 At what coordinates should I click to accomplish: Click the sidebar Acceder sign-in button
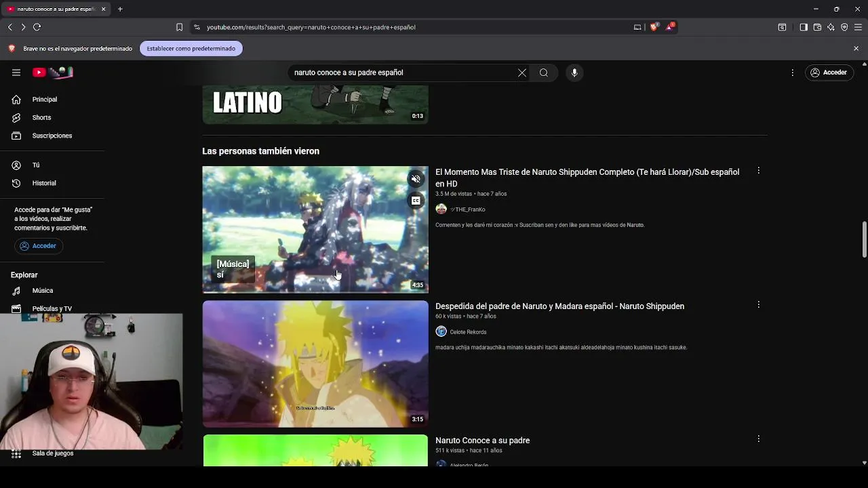(39, 246)
